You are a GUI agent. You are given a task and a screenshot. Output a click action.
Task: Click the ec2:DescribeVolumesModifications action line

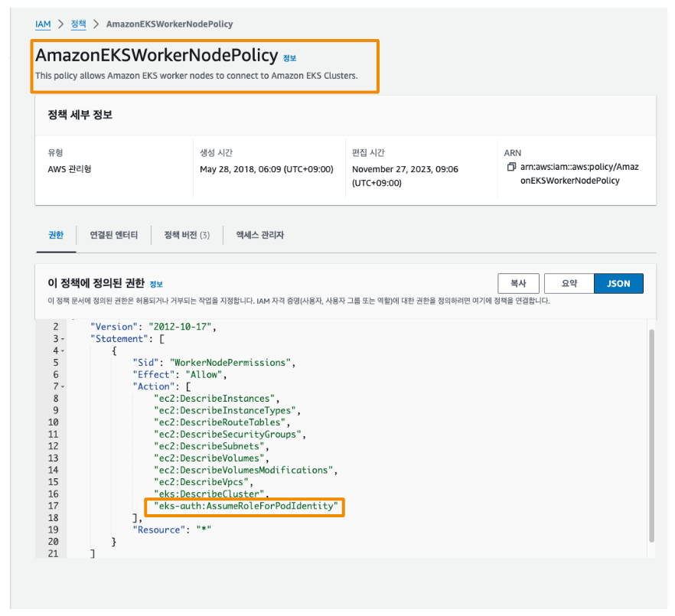246,470
